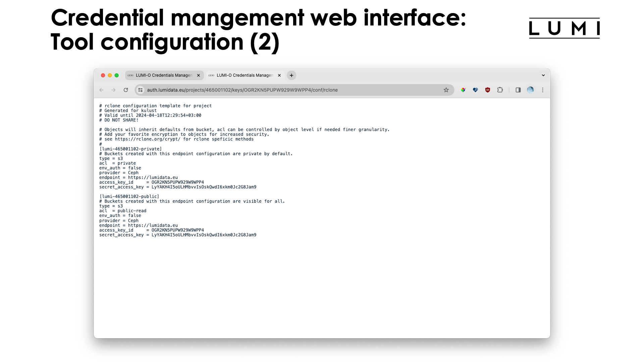Click 'Valid until 2024-04-18T12:29:54+03:00' line

150,115
